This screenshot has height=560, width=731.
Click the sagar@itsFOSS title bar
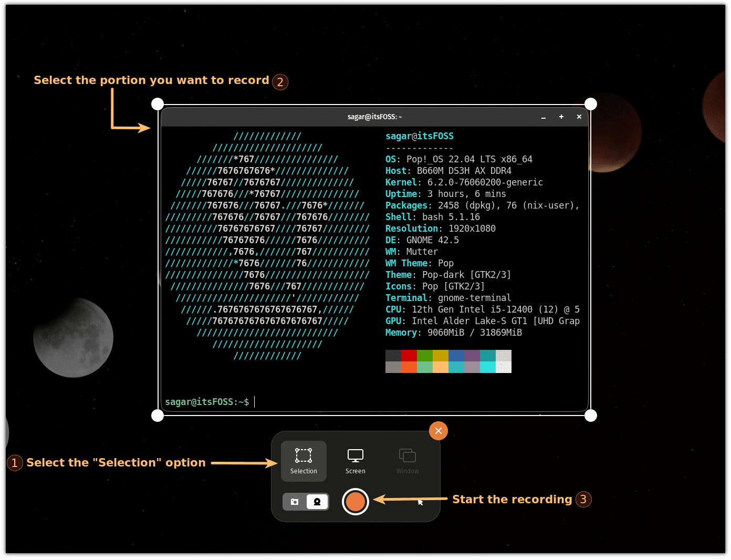pyautogui.click(x=374, y=117)
